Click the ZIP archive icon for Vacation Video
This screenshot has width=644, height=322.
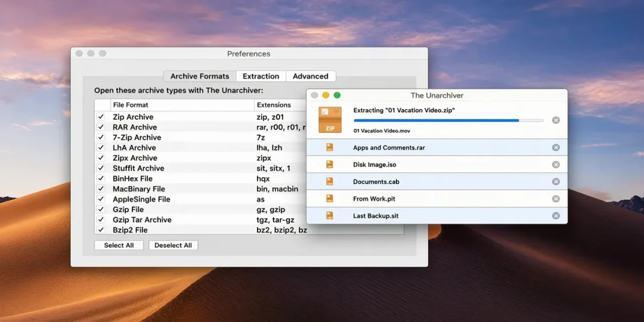[330, 119]
